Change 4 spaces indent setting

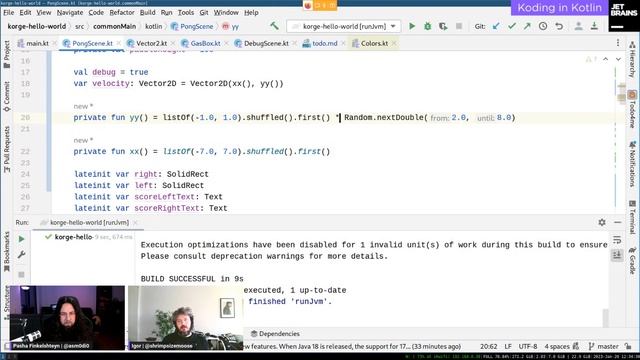tap(557, 346)
